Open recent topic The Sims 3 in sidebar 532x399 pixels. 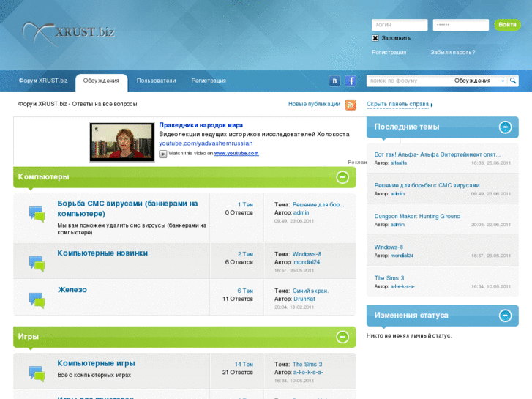[x=389, y=278]
